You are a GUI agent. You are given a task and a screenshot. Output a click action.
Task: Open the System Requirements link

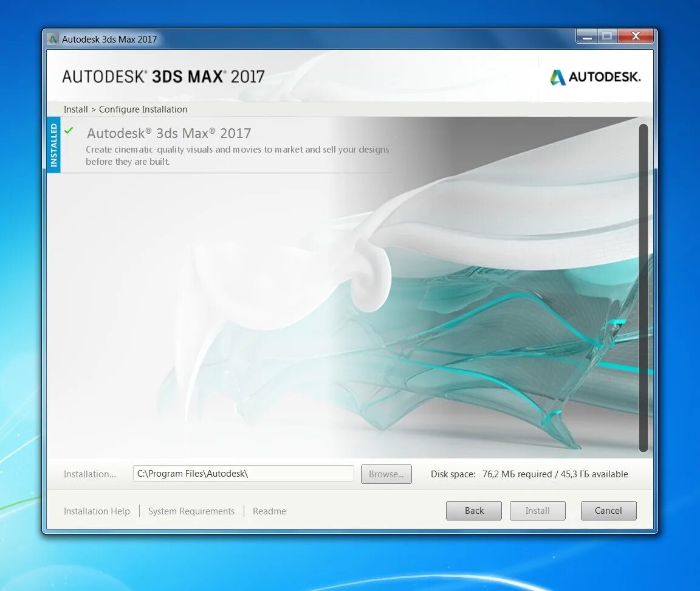[x=191, y=511]
